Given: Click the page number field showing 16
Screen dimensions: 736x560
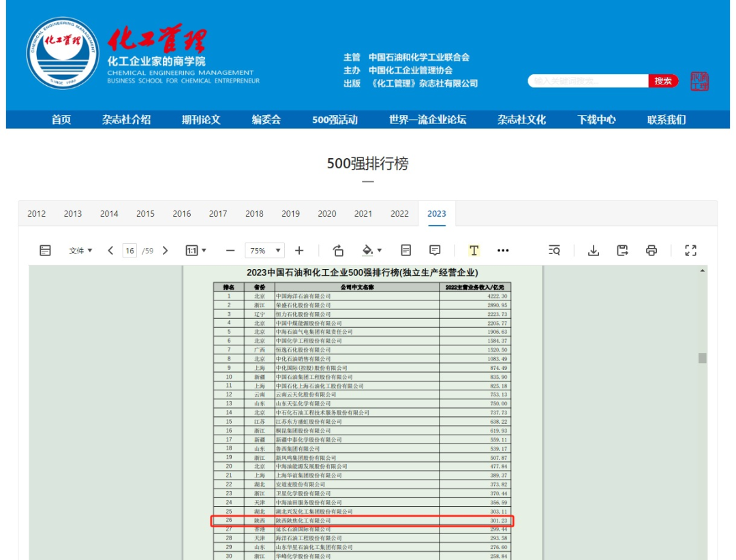Looking at the screenshot, I should click(x=129, y=251).
